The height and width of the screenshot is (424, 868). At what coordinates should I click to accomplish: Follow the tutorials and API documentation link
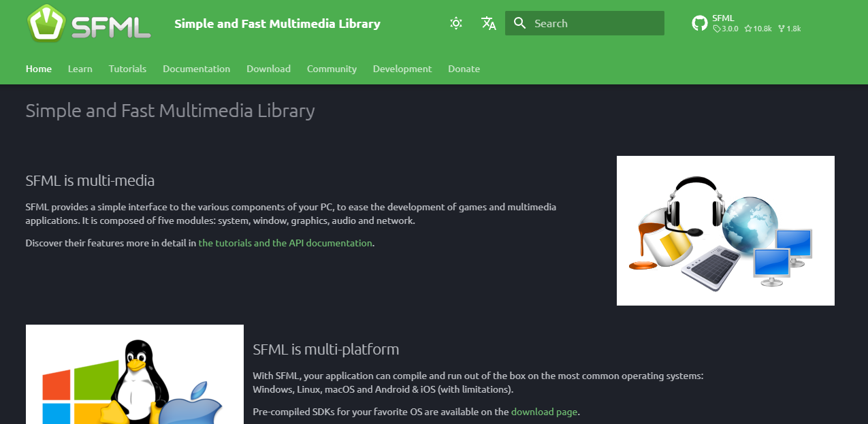pyautogui.click(x=285, y=243)
